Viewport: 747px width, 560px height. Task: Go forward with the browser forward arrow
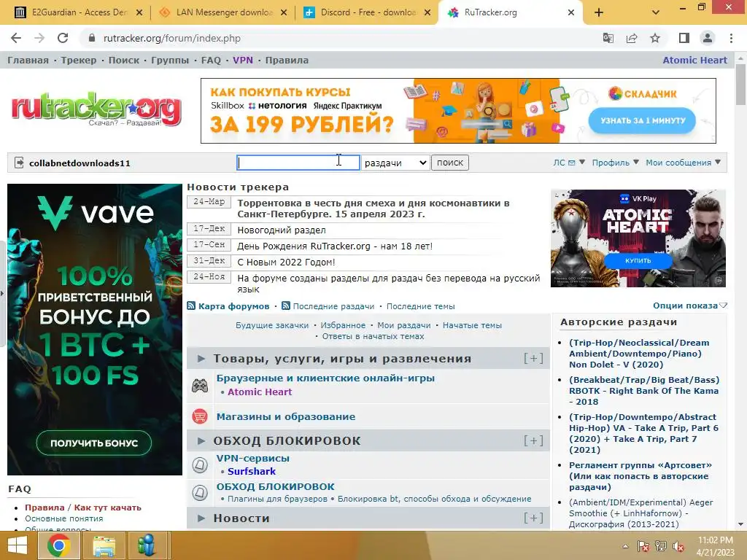(x=39, y=38)
